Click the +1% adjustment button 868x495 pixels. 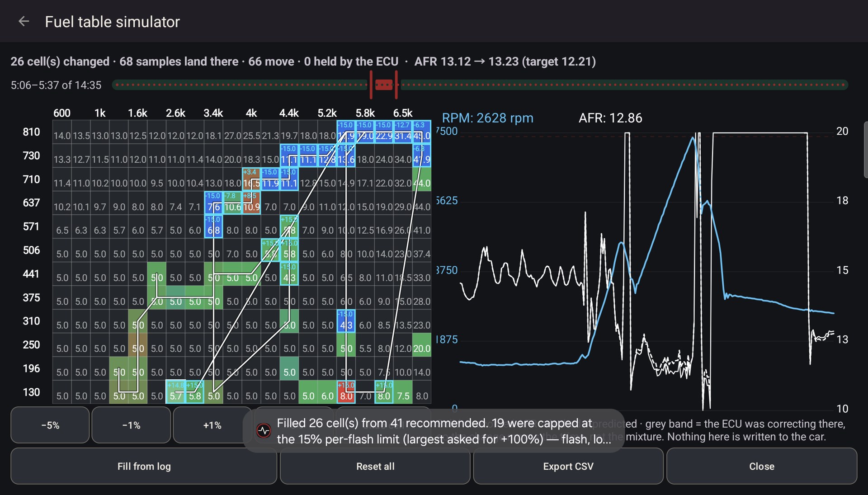click(x=212, y=425)
